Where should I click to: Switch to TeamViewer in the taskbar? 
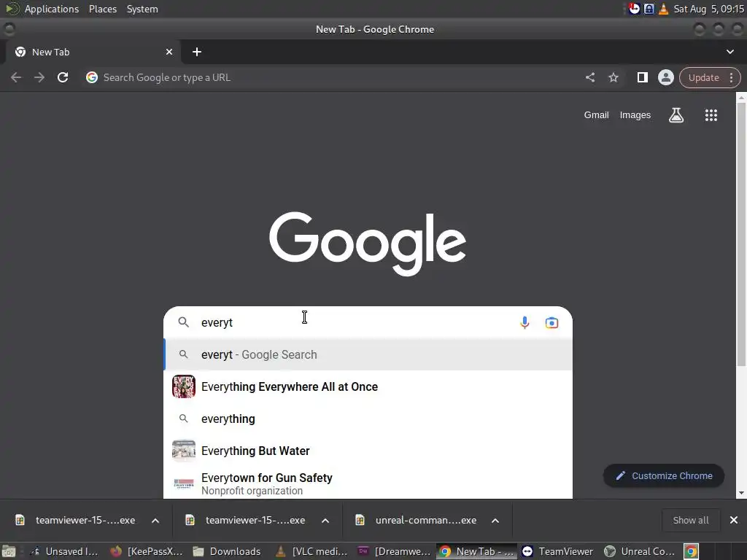[557, 551]
